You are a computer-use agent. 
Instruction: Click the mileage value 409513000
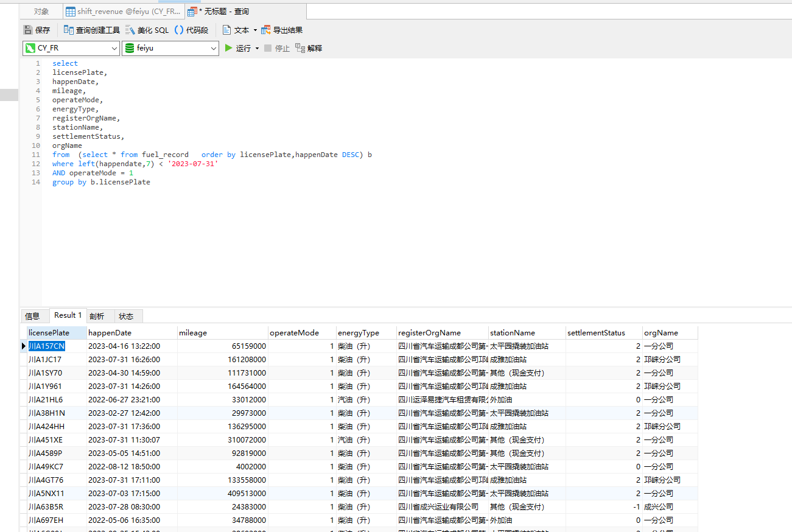pos(222,493)
